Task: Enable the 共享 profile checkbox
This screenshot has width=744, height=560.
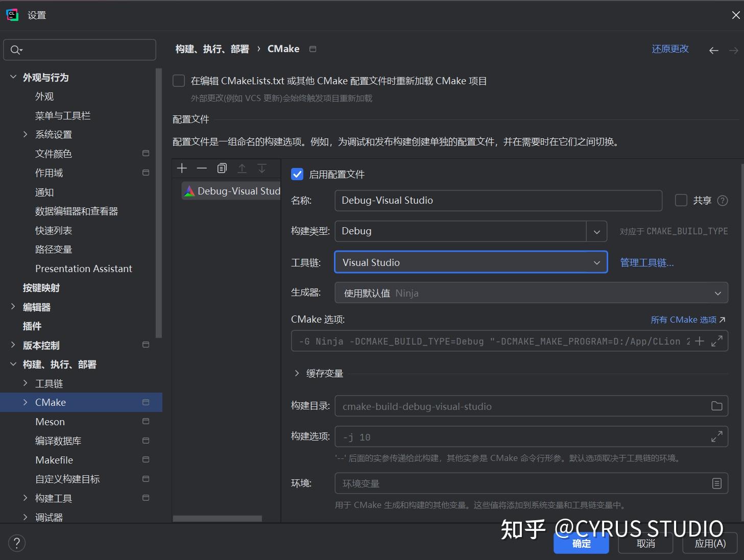Action: [x=681, y=200]
